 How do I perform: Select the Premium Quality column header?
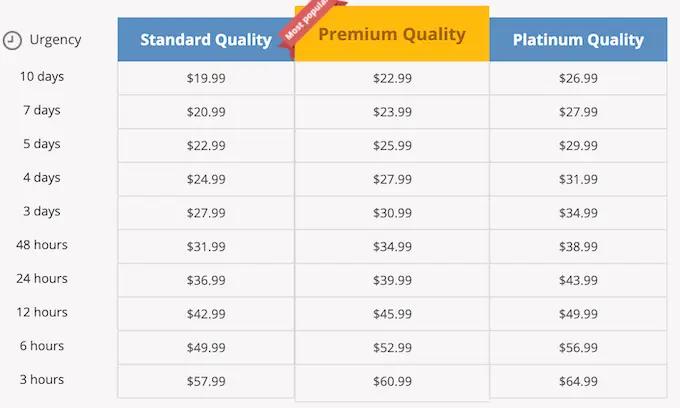(392, 34)
